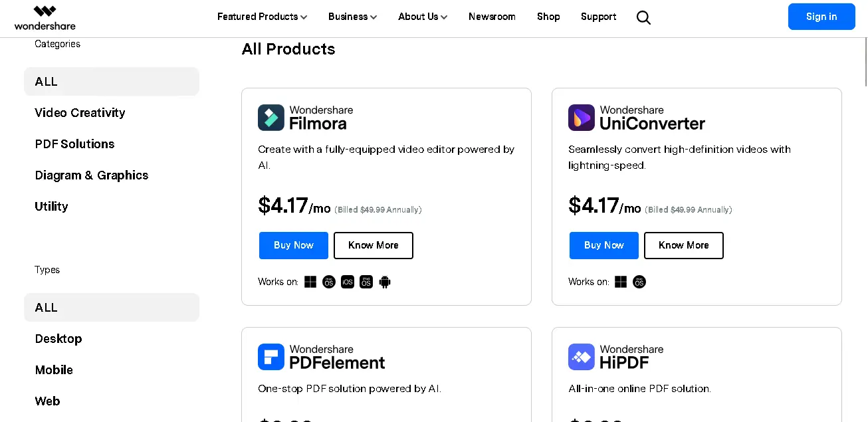
Task: Click the Wondershare PDFelement product title
Action: pyautogui.click(x=337, y=357)
